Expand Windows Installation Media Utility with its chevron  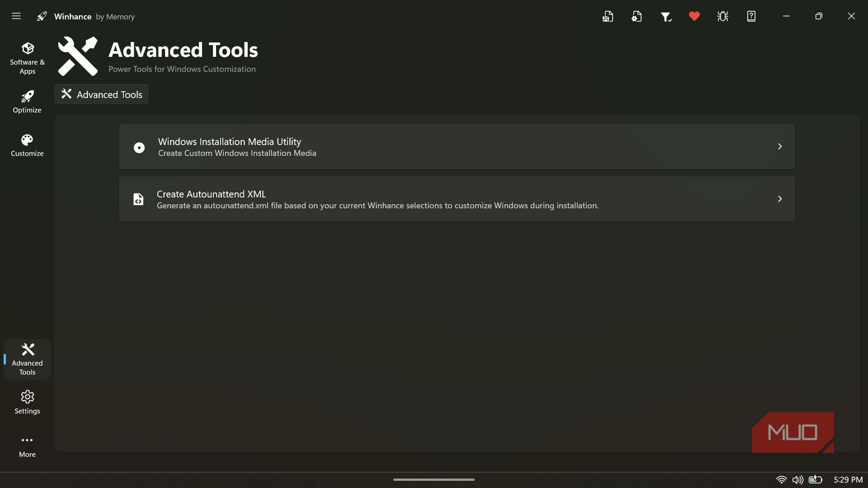coord(780,147)
